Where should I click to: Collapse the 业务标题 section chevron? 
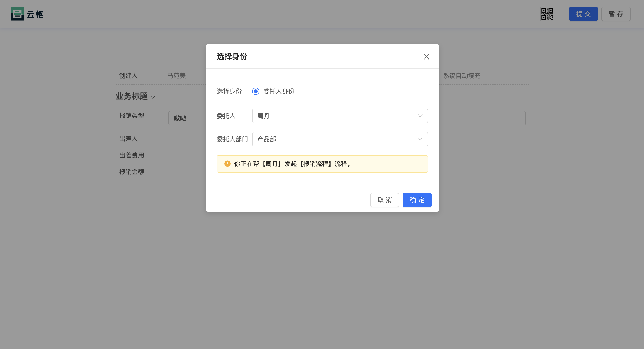pos(153,97)
